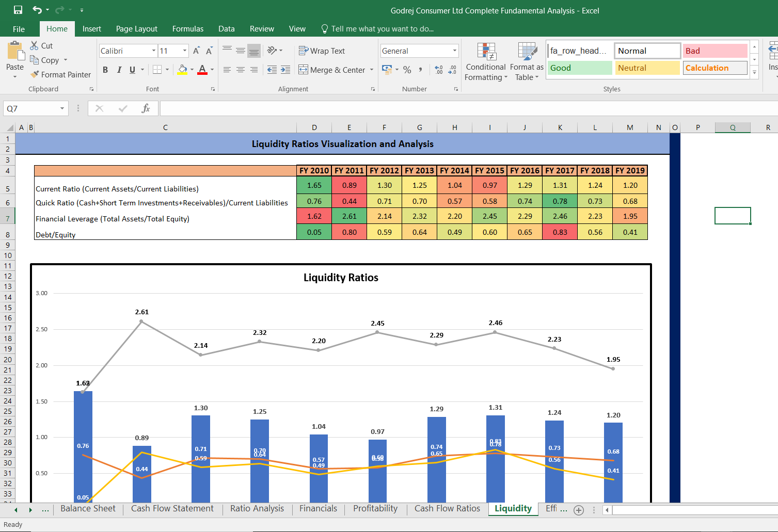Toggle Bold formatting
Screen dimensions: 778x532
(105, 70)
